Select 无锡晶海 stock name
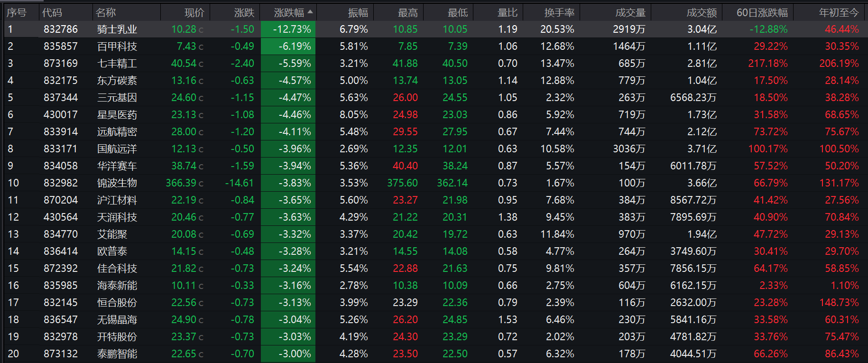 (117, 320)
